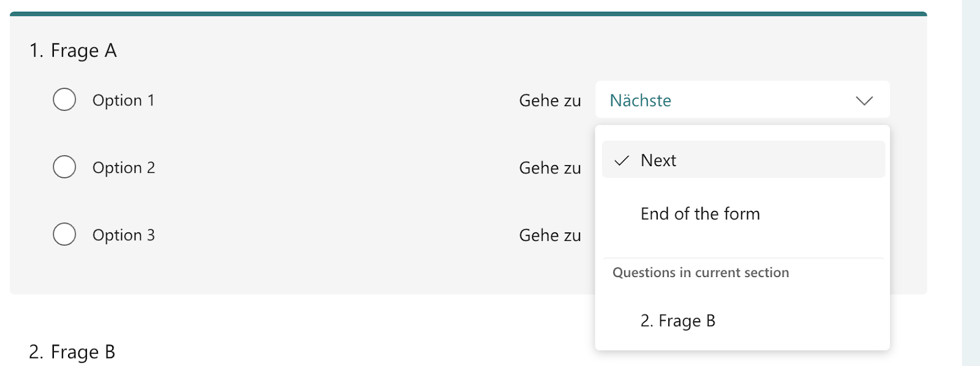Click the Option 3 label text

point(123,235)
